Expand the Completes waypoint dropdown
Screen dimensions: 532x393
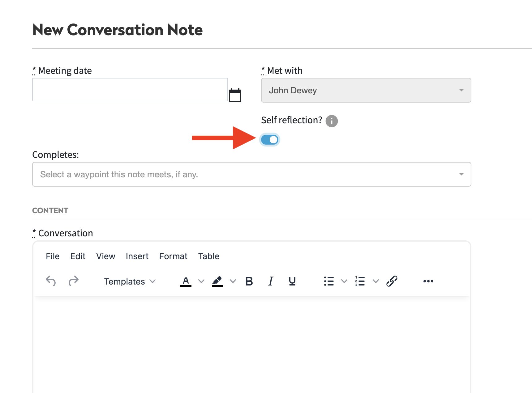pos(251,174)
